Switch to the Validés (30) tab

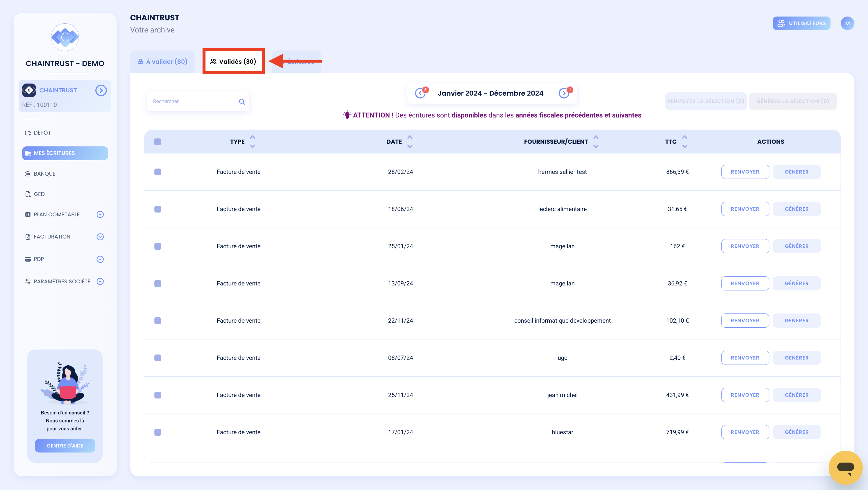click(234, 61)
